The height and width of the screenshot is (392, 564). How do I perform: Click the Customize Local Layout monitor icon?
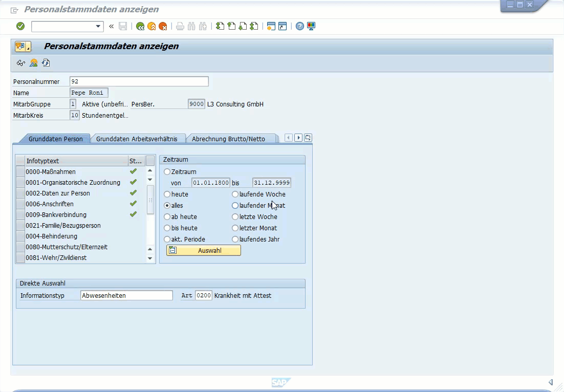(311, 26)
